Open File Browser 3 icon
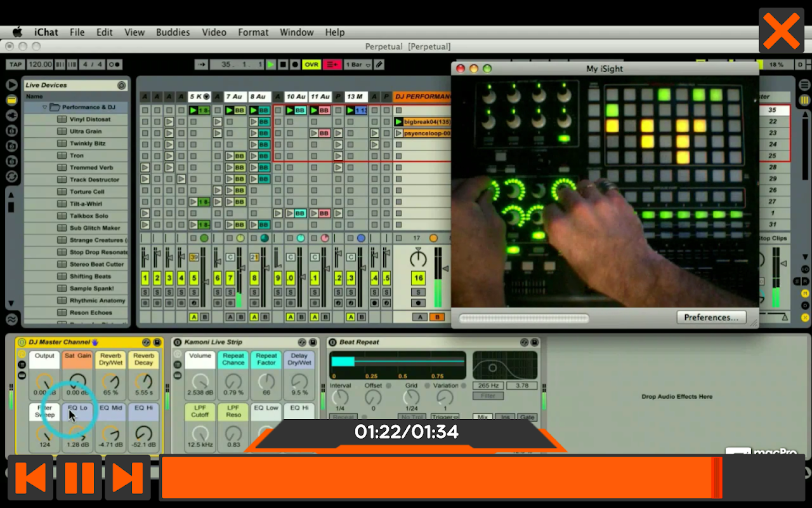812x508 pixels. [x=11, y=161]
